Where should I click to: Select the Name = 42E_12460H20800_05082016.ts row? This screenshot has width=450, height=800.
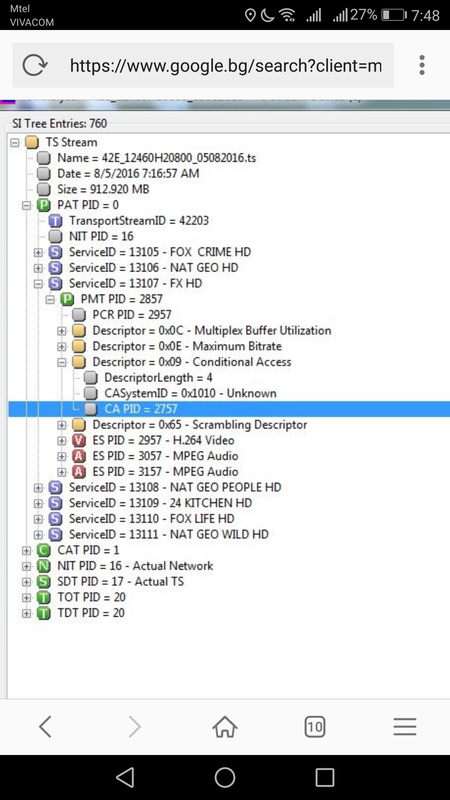(x=157, y=158)
